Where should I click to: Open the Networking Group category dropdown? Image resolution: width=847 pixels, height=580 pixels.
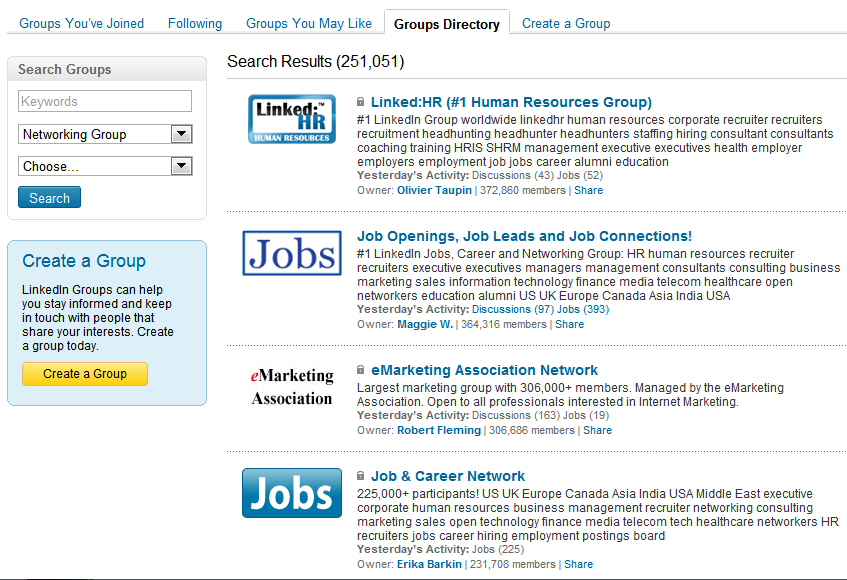click(x=105, y=134)
